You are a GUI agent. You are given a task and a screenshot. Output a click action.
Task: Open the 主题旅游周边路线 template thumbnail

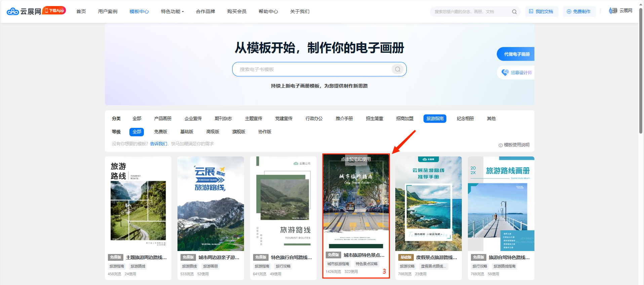click(x=138, y=204)
